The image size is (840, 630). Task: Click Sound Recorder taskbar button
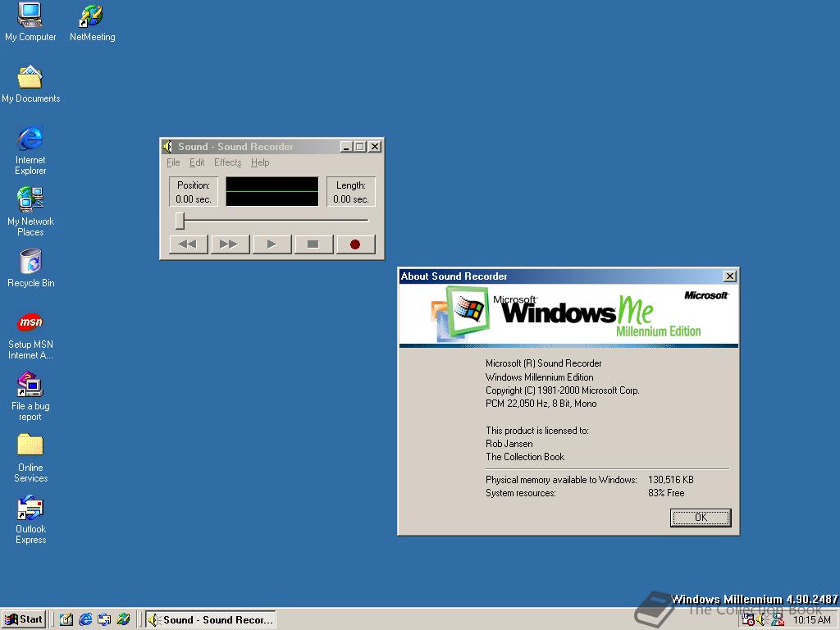coord(211,620)
